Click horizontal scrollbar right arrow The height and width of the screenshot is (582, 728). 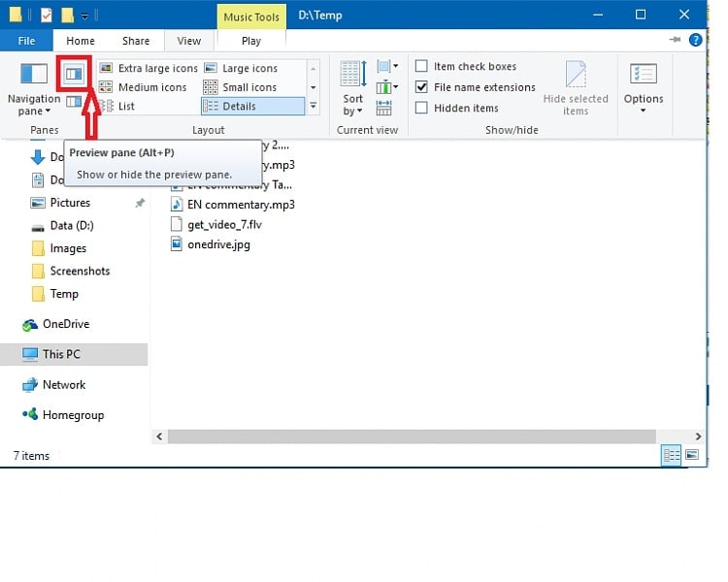point(698,436)
